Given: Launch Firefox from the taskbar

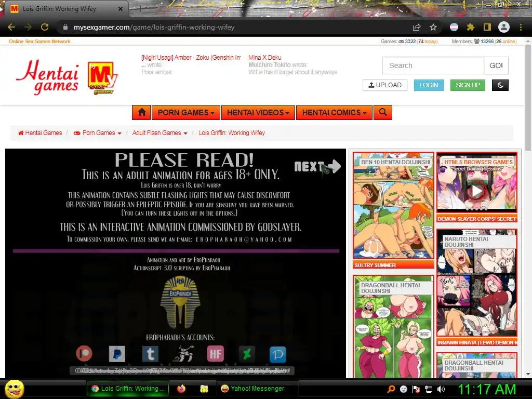Looking at the screenshot, I should tap(181, 389).
